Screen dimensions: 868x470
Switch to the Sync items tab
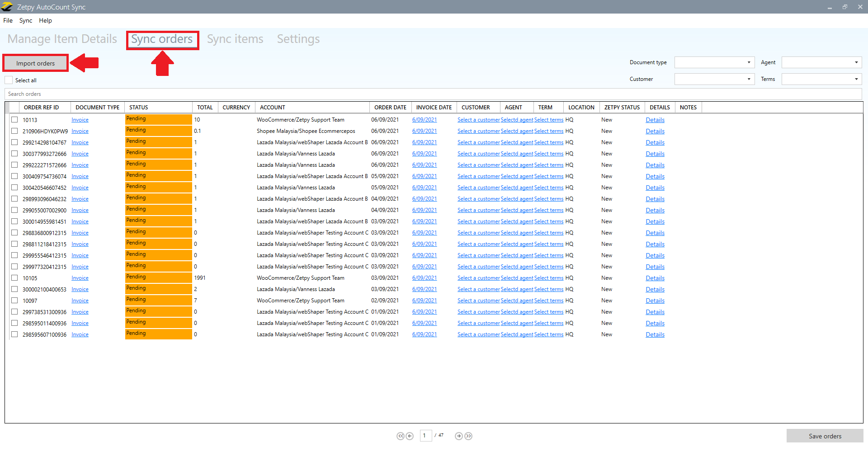[235, 39]
